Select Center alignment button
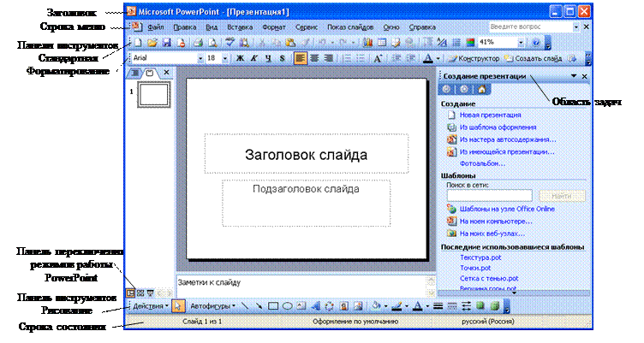The width and height of the screenshot is (644, 343). (314, 58)
